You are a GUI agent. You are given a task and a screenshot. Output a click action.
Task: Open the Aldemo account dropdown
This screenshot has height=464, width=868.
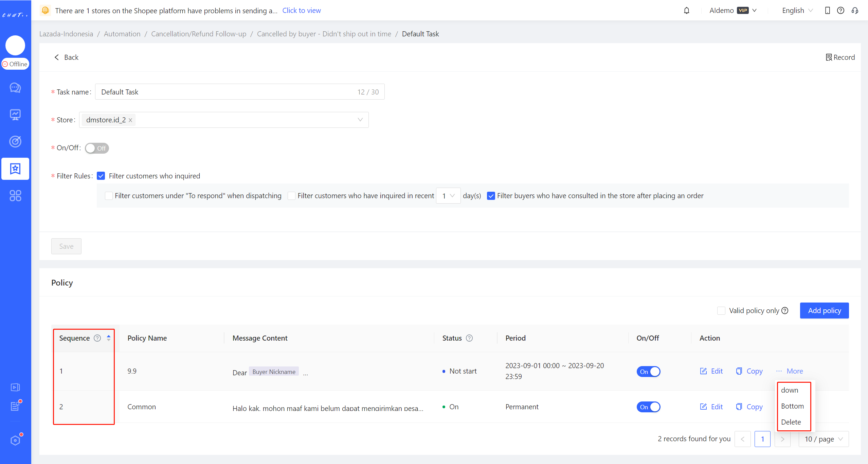(733, 11)
